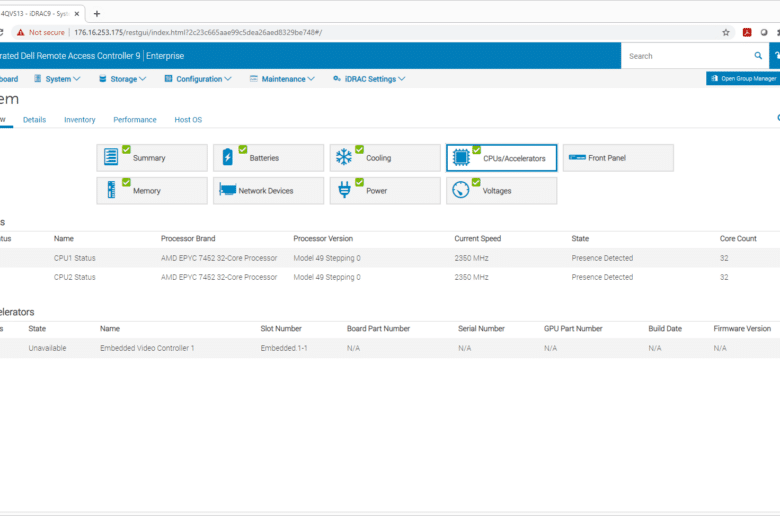Image resolution: width=780 pixels, height=516 pixels.
Task: Click CPU2 Presence Detected state cell
Action: tap(602, 277)
